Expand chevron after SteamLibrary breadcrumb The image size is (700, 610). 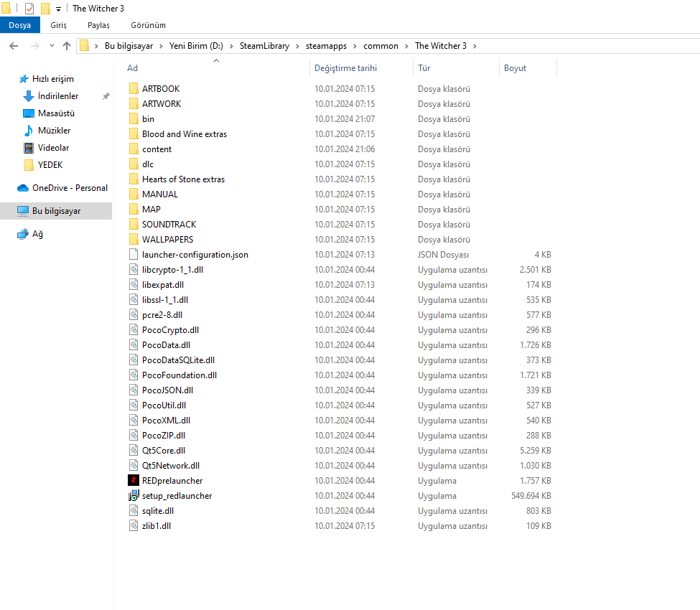[297, 46]
